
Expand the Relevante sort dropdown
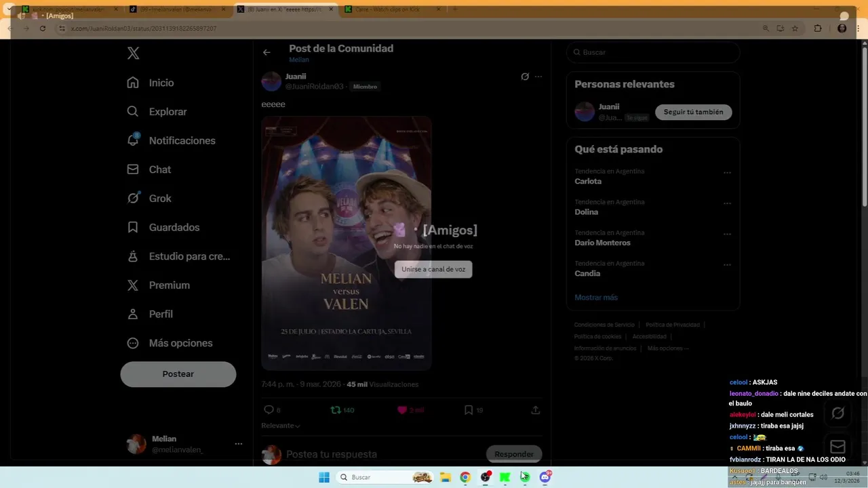click(281, 426)
